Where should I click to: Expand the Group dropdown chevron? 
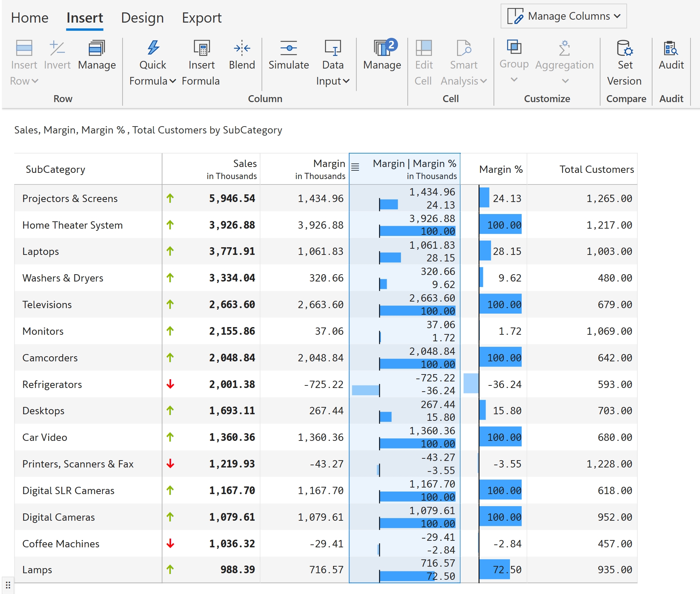point(514,79)
